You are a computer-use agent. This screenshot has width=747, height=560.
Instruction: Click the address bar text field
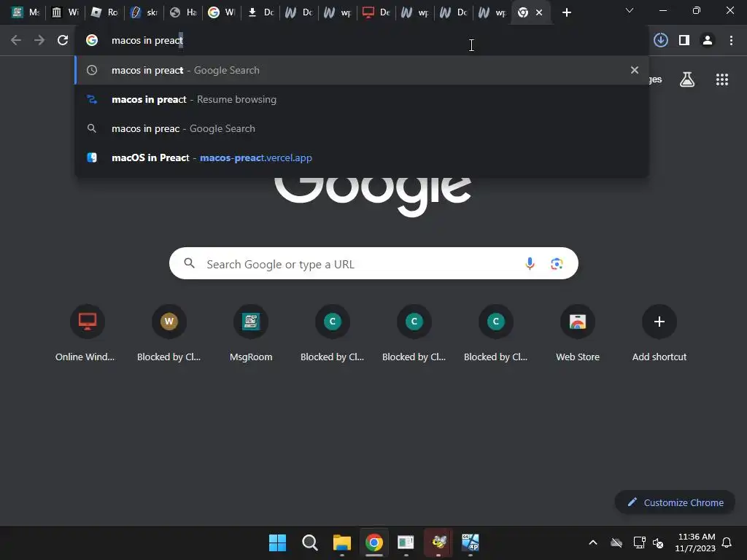(x=362, y=41)
